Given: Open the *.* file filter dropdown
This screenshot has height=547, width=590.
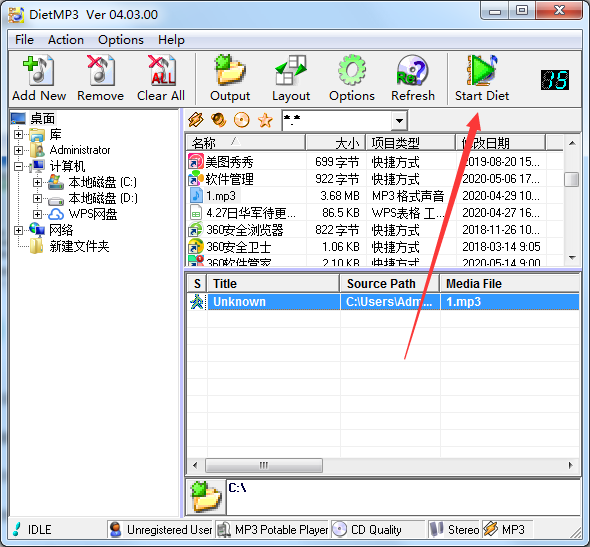Looking at the screenshot, I should tap(399, 121).
